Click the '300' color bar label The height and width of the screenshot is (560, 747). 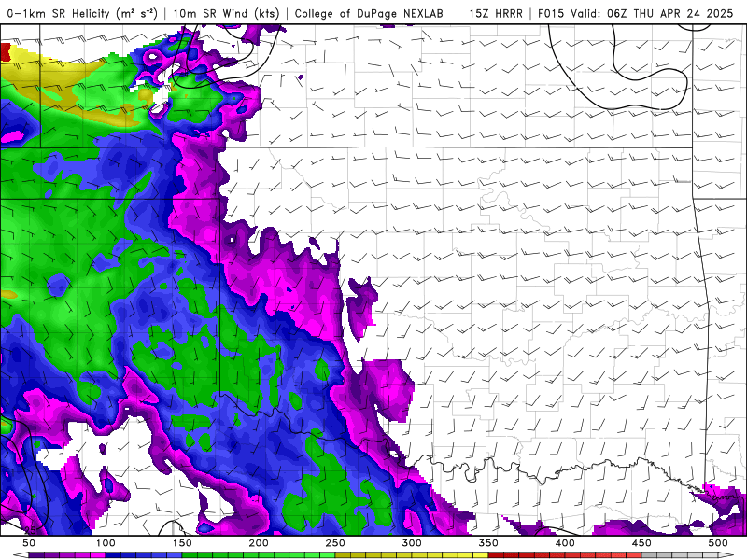tap(412, 543)
